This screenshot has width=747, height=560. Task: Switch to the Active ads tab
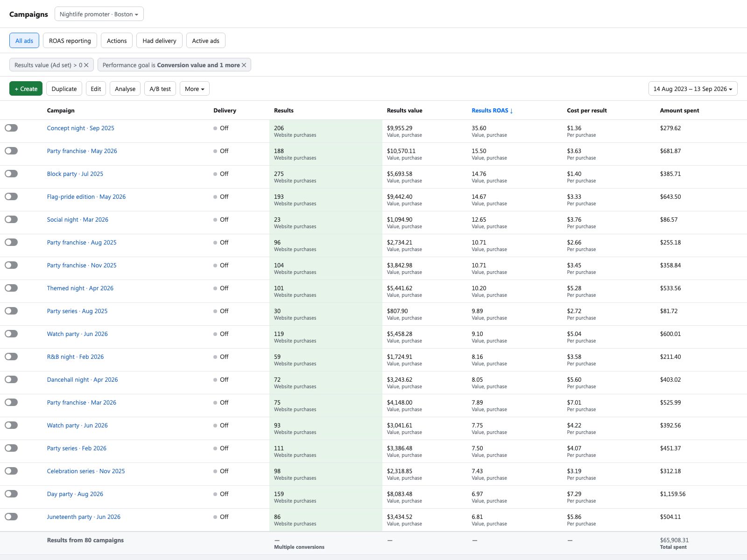(205, 41)
